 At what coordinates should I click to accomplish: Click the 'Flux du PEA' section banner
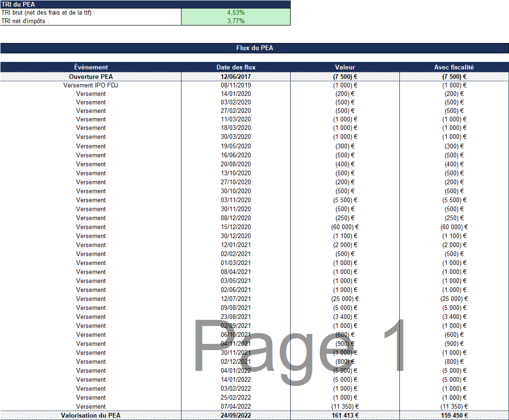(254, 48)
